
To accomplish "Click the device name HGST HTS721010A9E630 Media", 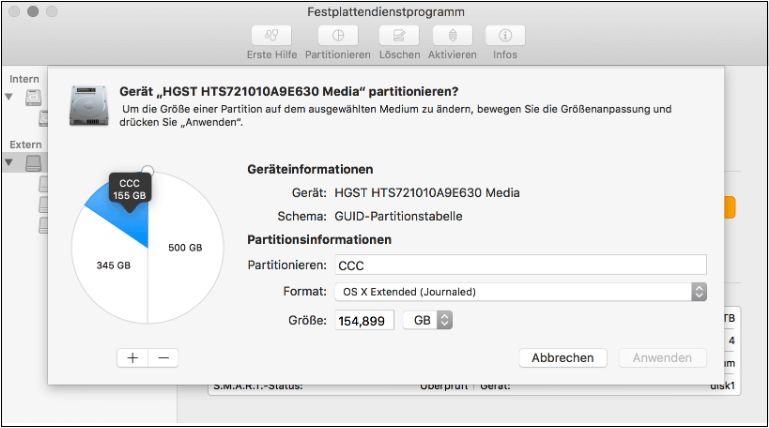I will [x=427, y=193].
